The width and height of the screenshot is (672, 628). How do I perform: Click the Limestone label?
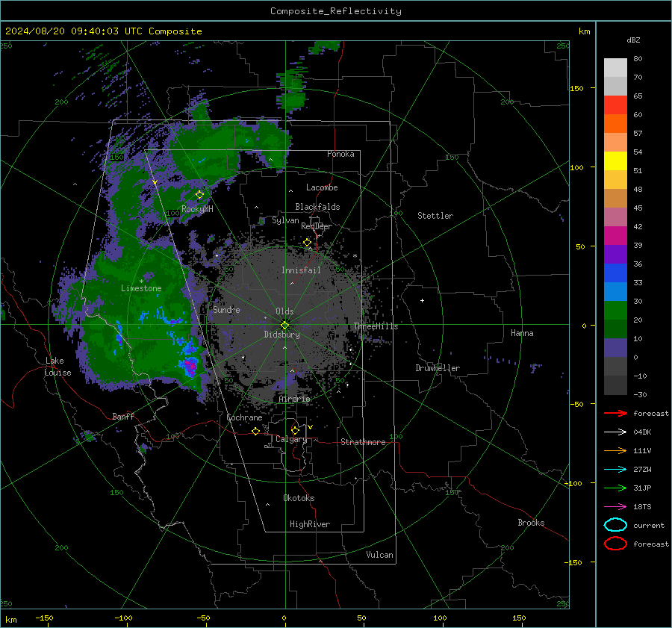[x=141, y=288]
